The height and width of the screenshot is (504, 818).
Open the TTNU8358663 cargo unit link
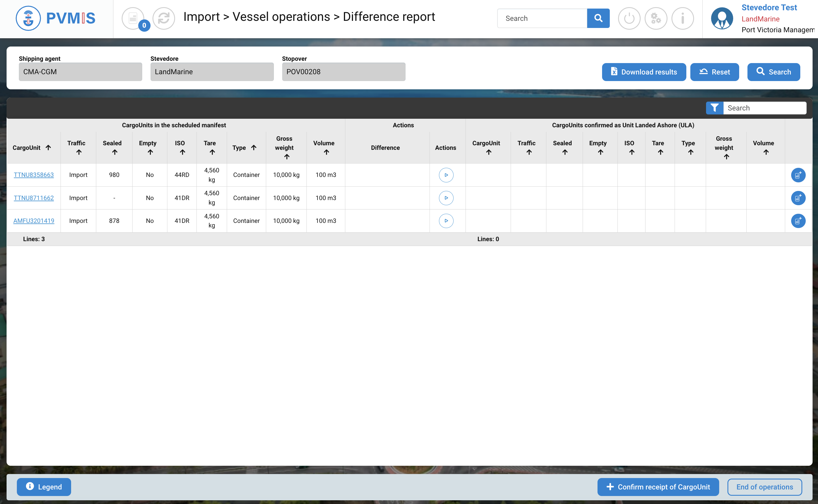click(34, 175)
